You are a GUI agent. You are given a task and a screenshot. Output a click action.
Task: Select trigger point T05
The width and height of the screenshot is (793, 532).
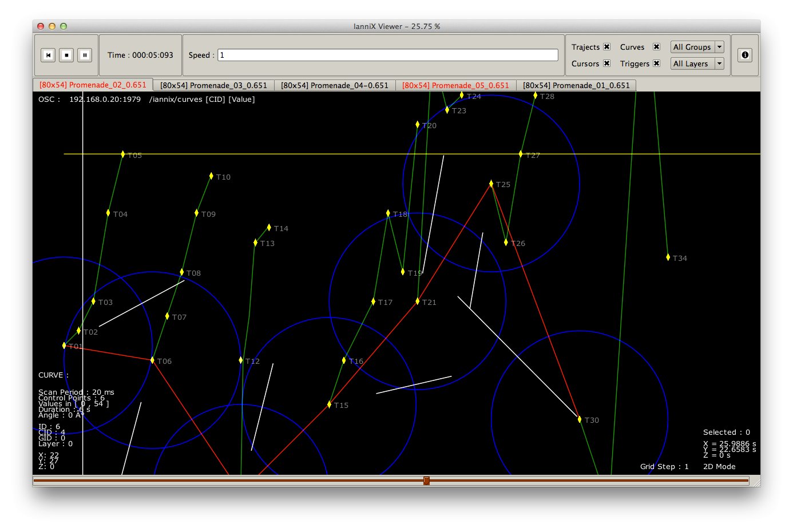point(123,154)
